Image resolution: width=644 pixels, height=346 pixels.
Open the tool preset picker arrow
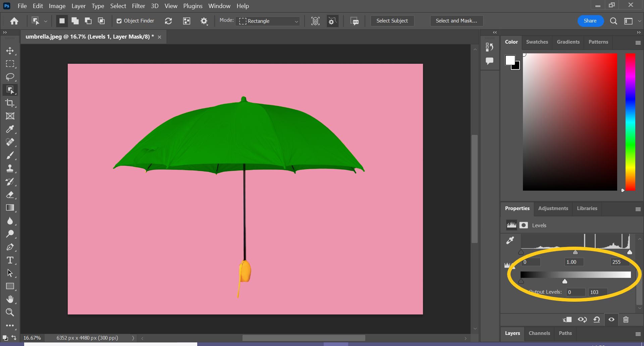[x=46, y=21]
